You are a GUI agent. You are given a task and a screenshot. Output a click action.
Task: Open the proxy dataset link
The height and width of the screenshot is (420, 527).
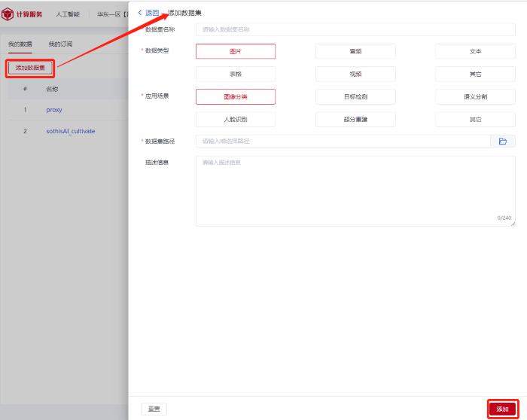pyautogui.click(x=54, y=110)
